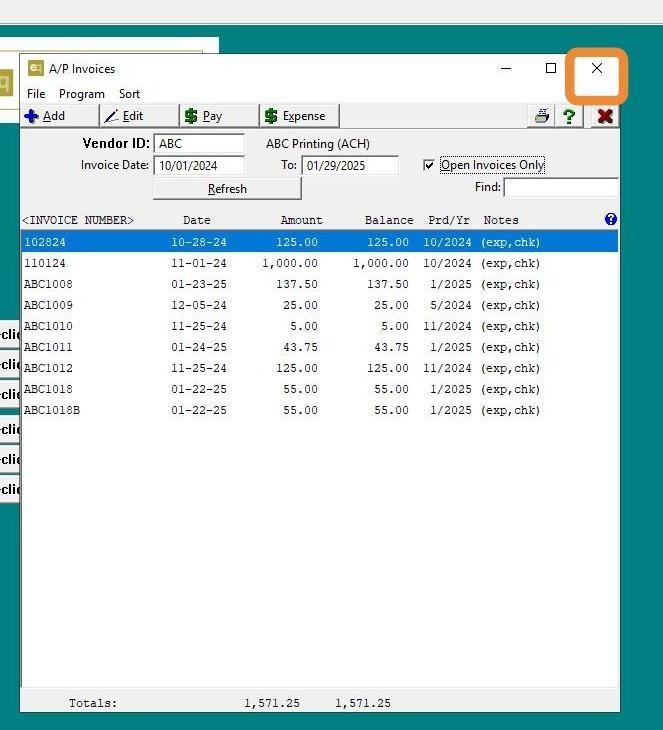663x730 pixels.
Task: Click the Vendor ID input field
Action: [x=199, y=143]
